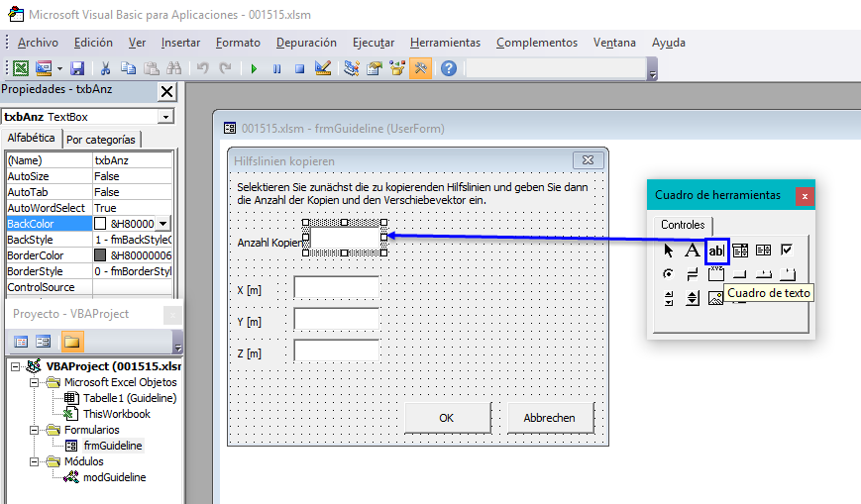The height and width of the screenshot is (504, 861).
Task: Choose the ScrollBar tool in toolbox
Action: [x=668, y=298]
